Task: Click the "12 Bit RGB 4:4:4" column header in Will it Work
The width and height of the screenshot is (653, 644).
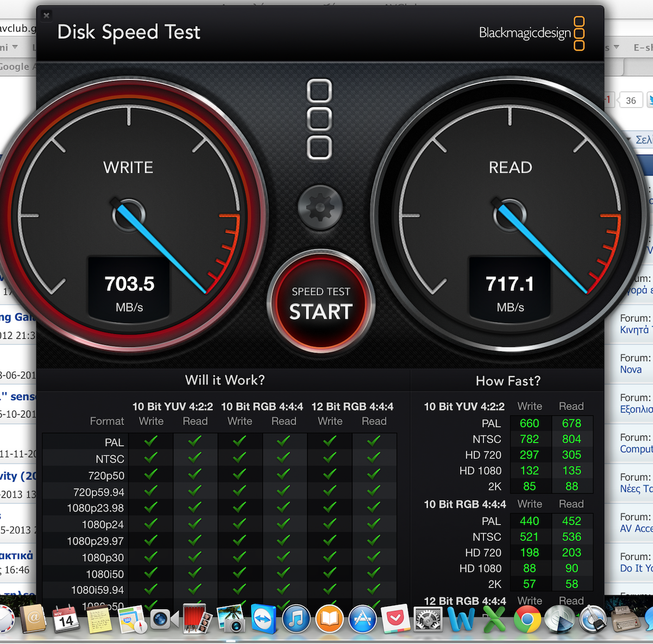Action: pos(352,407)
